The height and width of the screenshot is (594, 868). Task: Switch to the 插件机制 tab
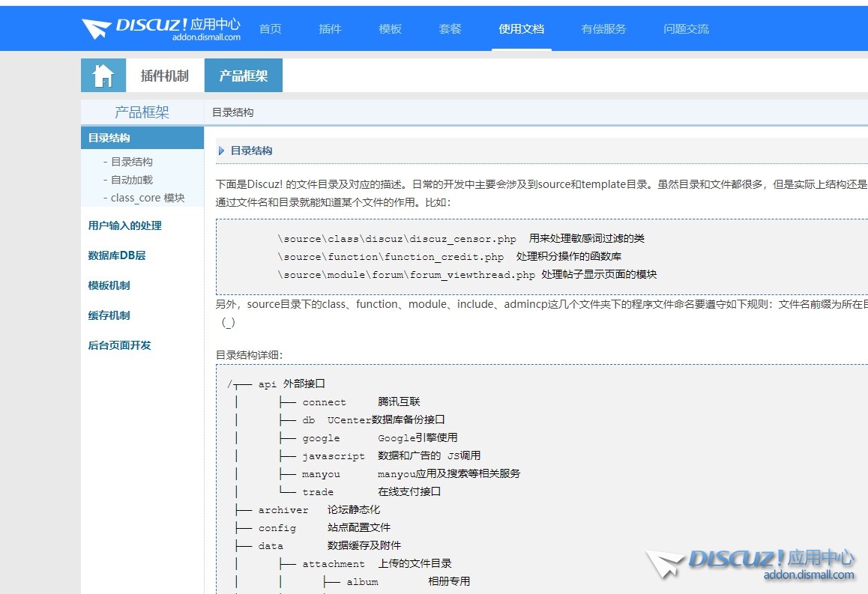pos(165,75)
